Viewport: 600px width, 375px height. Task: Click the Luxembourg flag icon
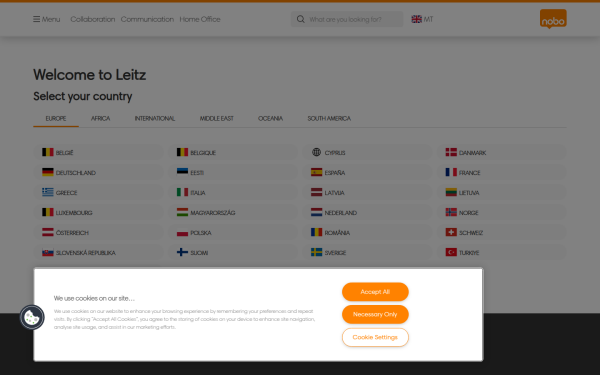click(x=48, y=212)
